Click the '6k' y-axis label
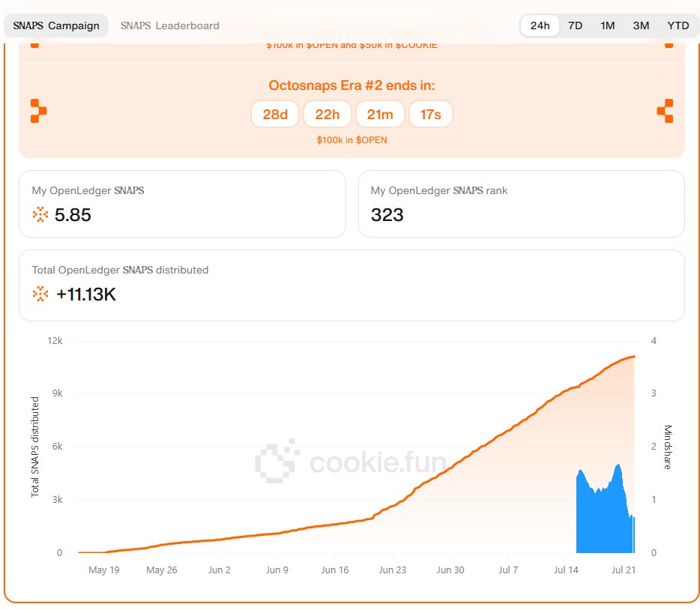Viewport: 700px width, 610px height. 57,447
